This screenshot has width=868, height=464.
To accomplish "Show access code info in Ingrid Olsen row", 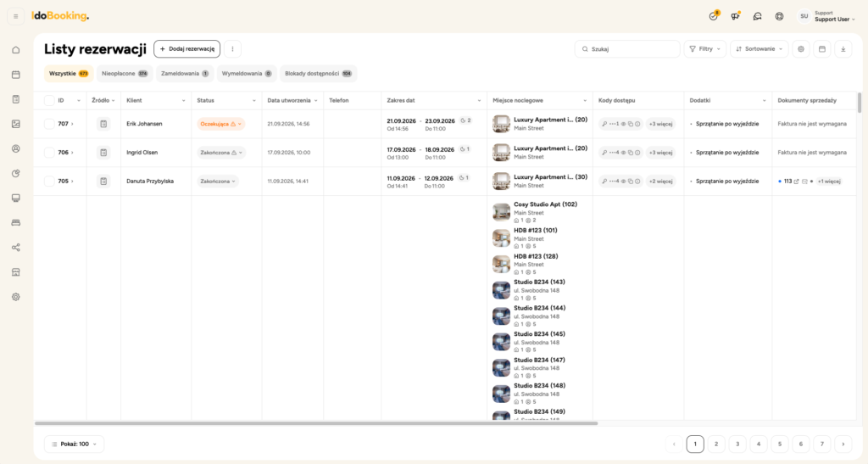I will 637,153.
